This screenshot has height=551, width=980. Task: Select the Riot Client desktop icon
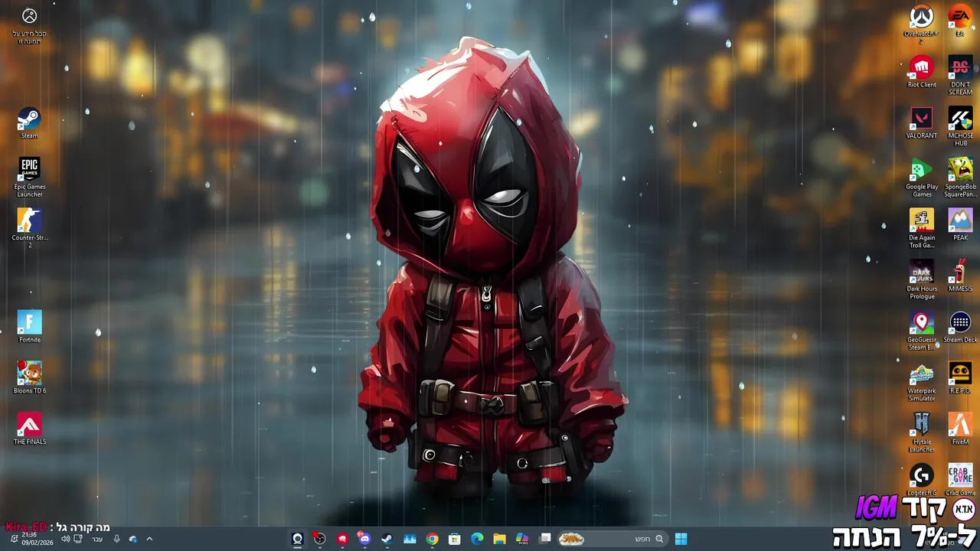pos(921,72)
